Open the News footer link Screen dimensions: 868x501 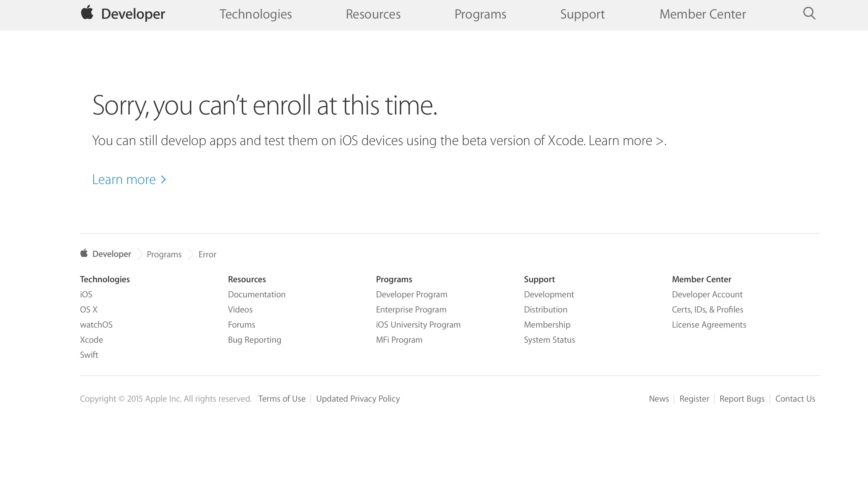point(659,399)
